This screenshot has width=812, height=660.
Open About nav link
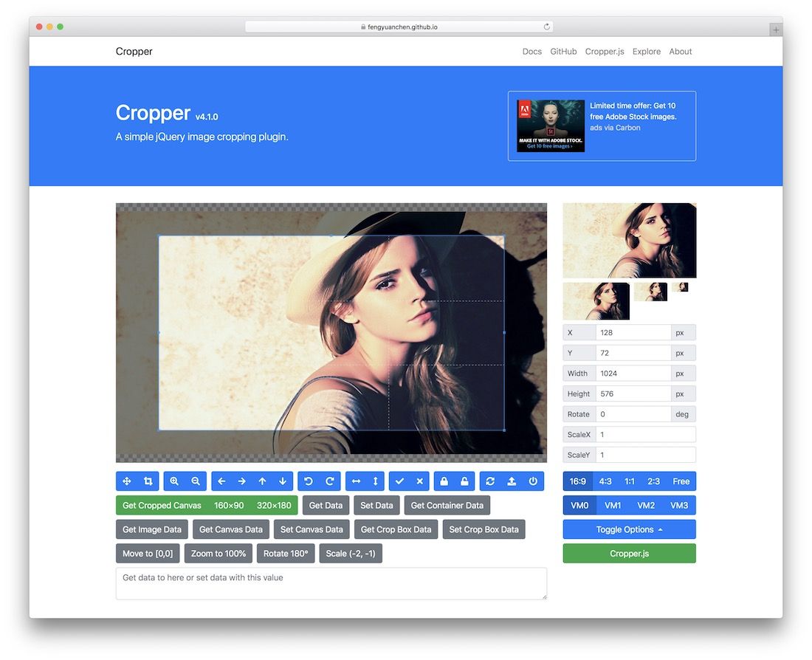(x=681, y=51)
